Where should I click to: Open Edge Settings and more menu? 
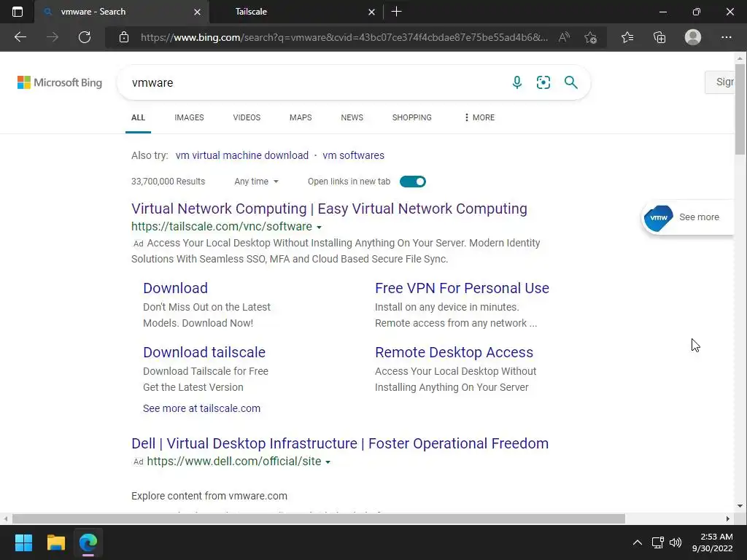(x=726, y=37)
